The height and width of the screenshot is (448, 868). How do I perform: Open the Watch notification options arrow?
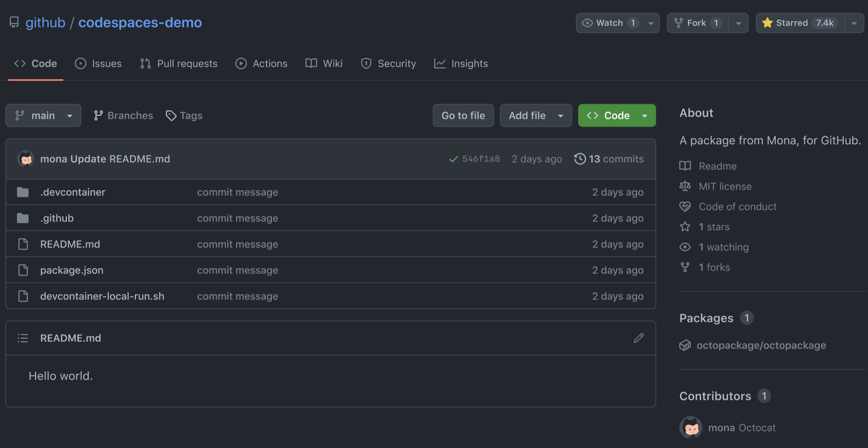(x=651, y=23)
